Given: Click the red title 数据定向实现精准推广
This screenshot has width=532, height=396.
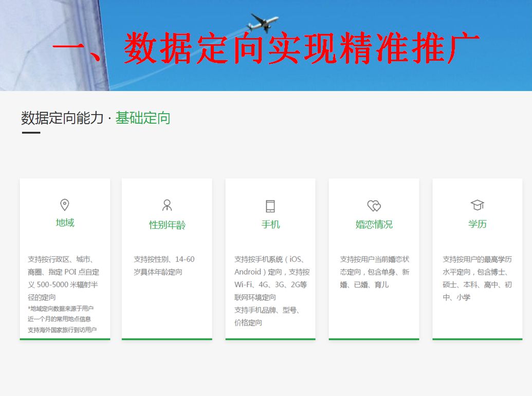Looking at the screenshot, I should coord(301,48).
